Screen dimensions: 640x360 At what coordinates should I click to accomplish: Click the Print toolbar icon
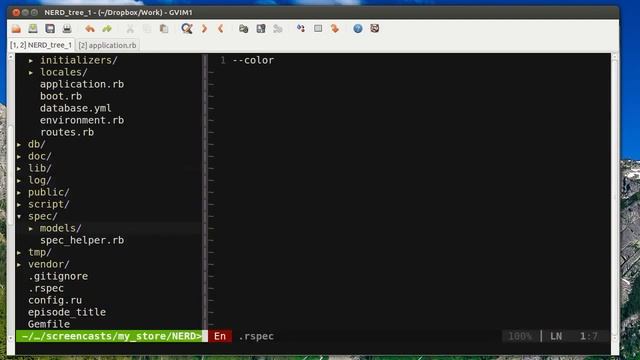67,29
